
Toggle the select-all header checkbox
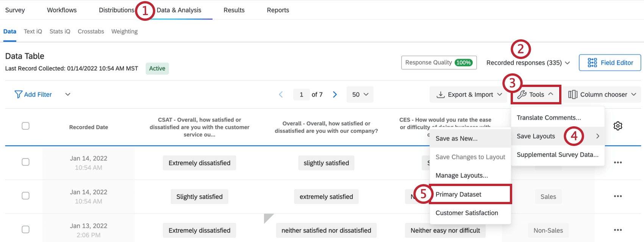coord(25,126)
